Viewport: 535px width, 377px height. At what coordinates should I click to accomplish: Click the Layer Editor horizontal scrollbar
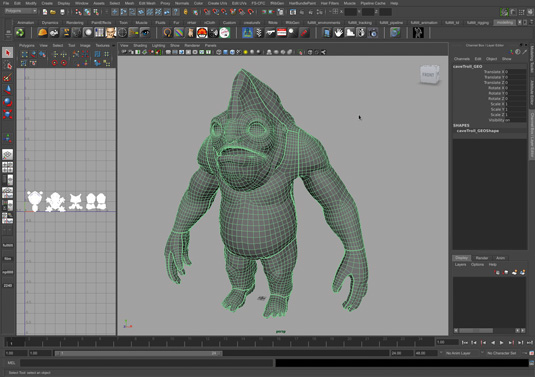pos(476,330)
